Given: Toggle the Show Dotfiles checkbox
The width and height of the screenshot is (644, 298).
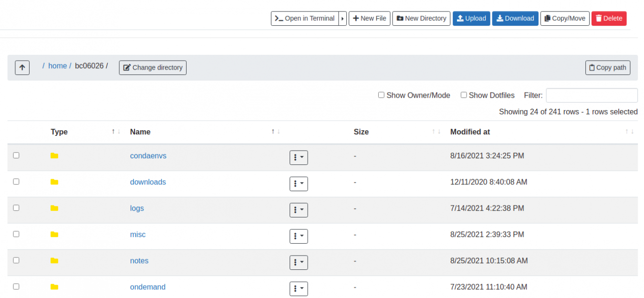Looking at the screenshot, I should pos(463,95).
